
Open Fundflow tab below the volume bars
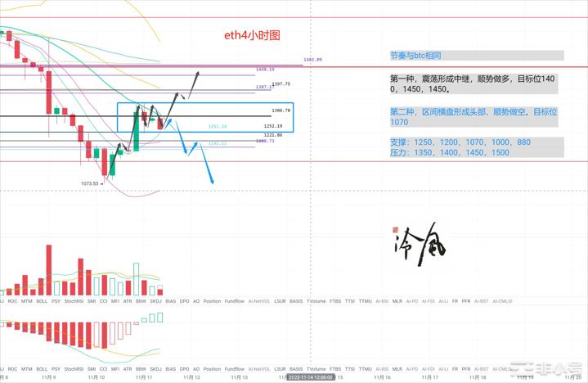pos(235,301)
